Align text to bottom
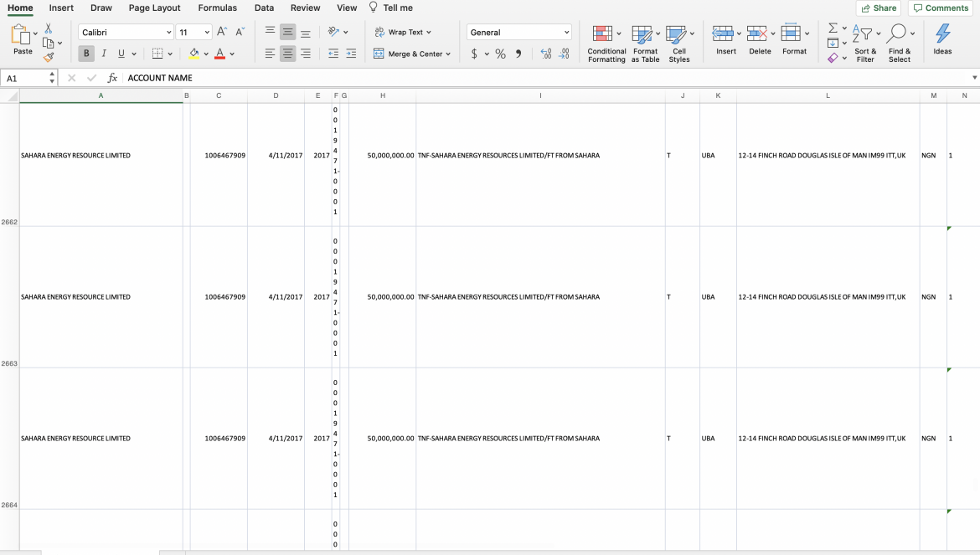The image size is (980, 555). point(305,32)
